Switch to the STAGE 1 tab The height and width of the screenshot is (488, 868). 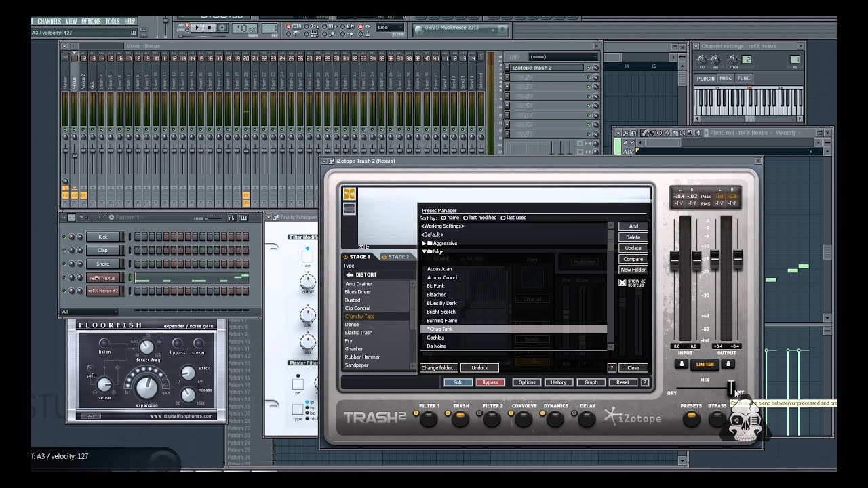coord(358,257)
